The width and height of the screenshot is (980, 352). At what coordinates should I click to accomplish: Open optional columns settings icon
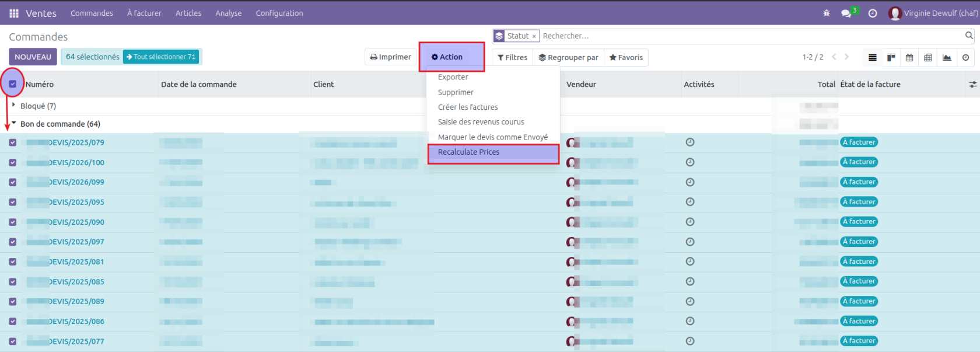tap(972, 85)
